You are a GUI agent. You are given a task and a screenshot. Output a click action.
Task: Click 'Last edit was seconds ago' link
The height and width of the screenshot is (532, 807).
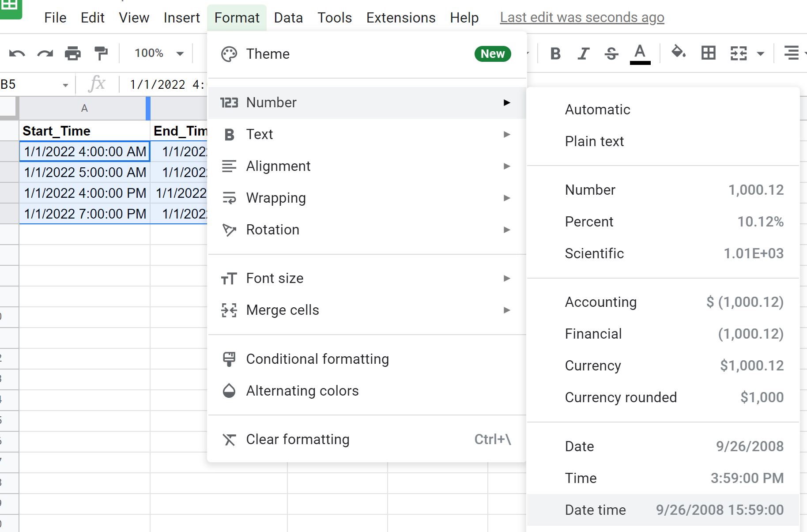click(x=582, y=18)
